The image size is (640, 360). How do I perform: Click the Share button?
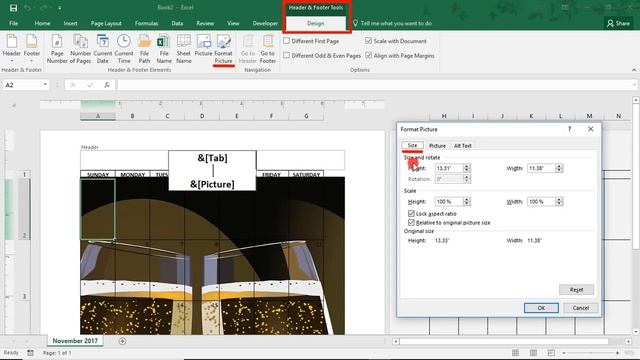618,23
